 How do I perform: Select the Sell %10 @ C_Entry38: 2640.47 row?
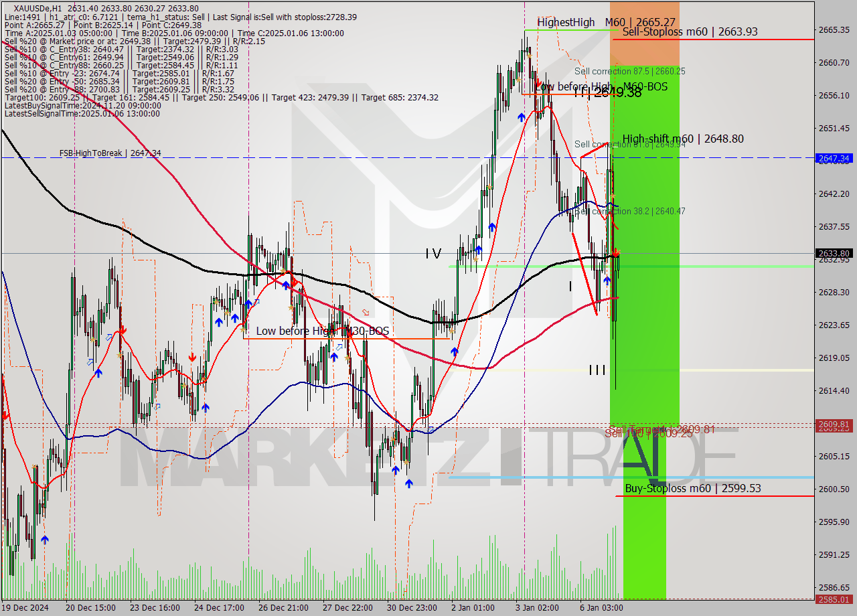(x=121, y=49)
